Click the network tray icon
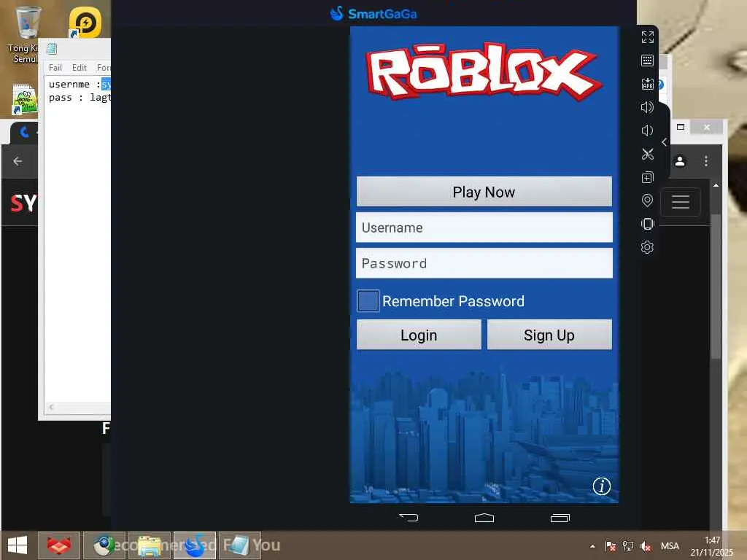747x560 pixels. click(628, 546)
